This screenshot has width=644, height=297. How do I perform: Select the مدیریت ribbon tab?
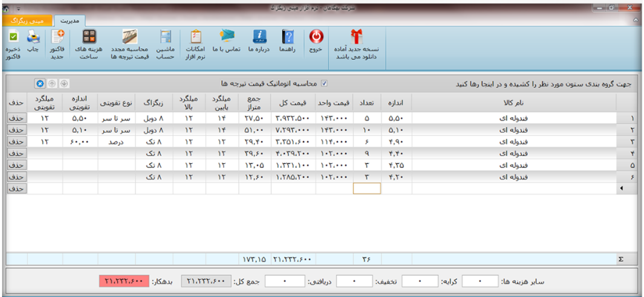69,21
